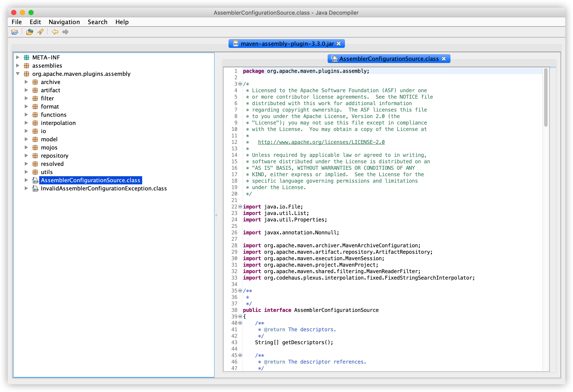573x392 pixels.
Task: Close the maven-assembly-plugin-3.3.0.jar tab
Action: click(339, 44)
